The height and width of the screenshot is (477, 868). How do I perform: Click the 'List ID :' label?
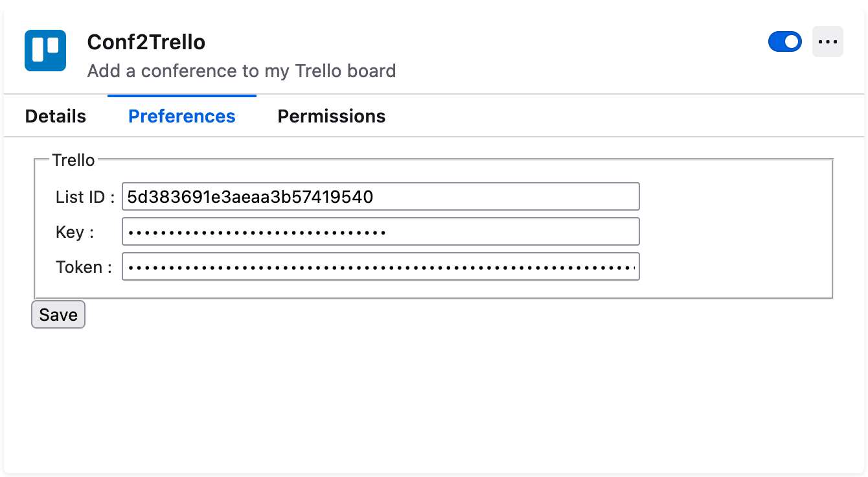[x=85, y=197]
